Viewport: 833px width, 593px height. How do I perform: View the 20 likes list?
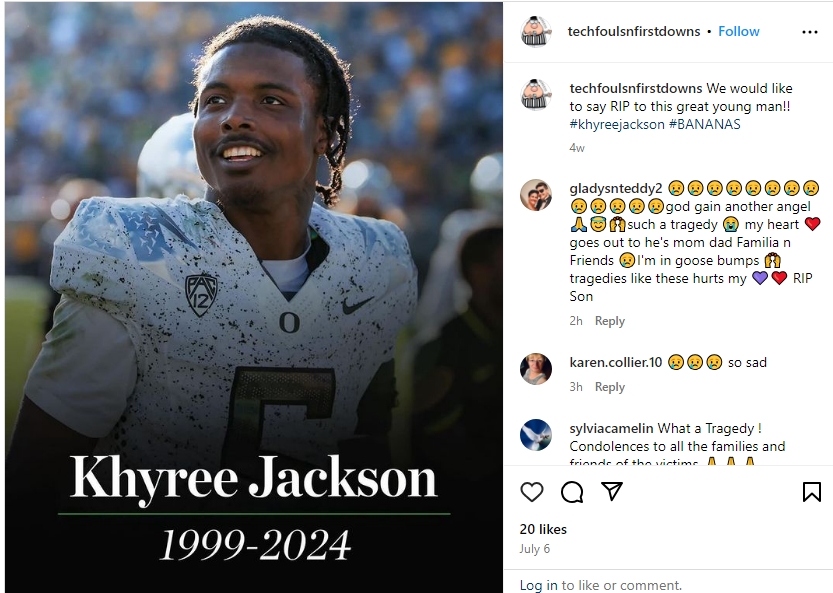pyautogui.click(x=543, y=529)
